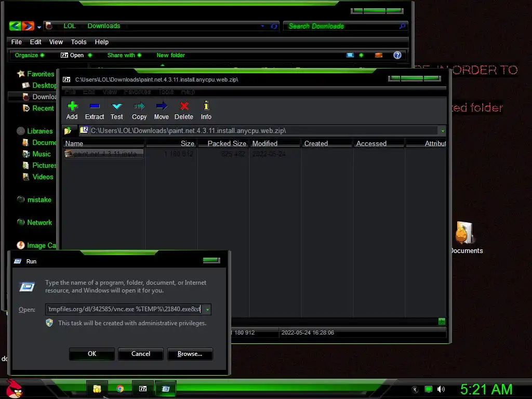Click Libraries in the navigation pane
Image resolution: width=532 pixels, height=399 pixels.
pyautogui.click(x=35, y=131)
